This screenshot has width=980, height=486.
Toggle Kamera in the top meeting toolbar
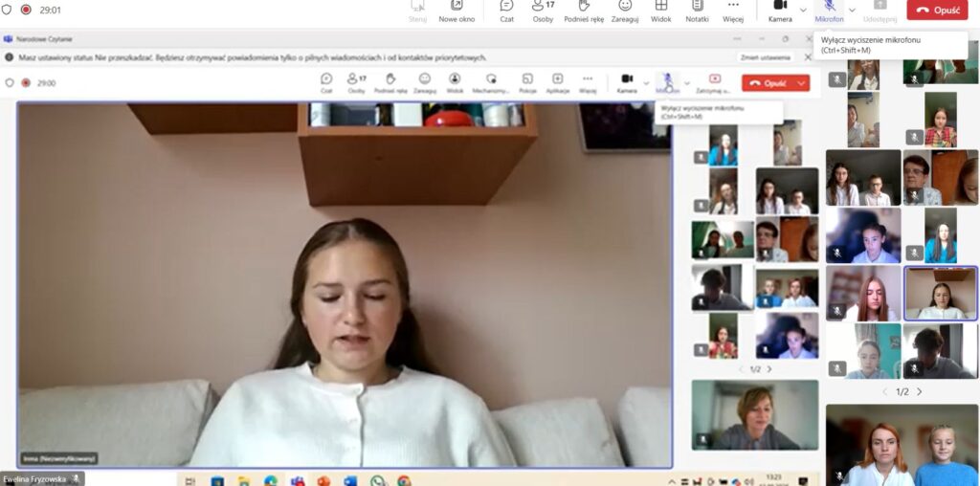[780, 10]
